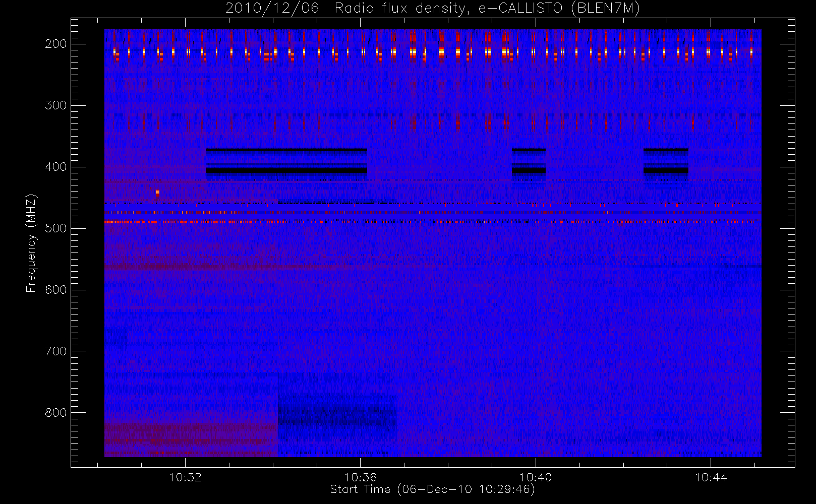Click the 800 frequency tick label
The height and width of the screenshot is (504, 816).
(56, 413)
